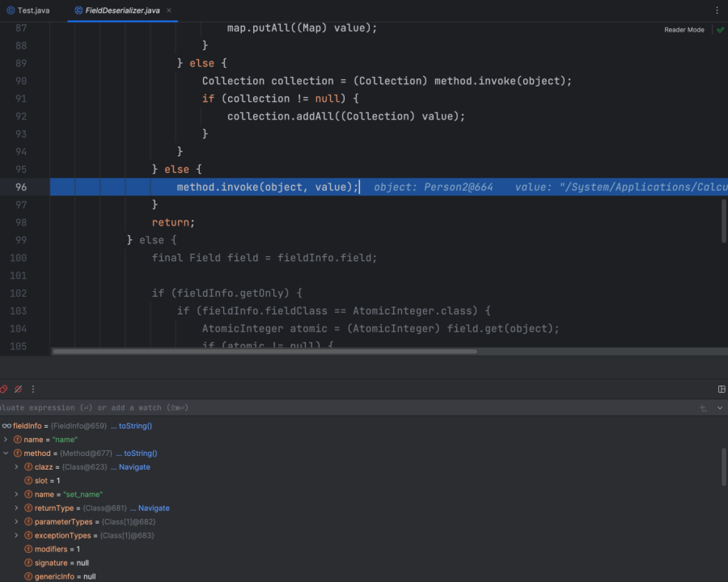Click the debug layout settings icon

(x=722, y=389)
